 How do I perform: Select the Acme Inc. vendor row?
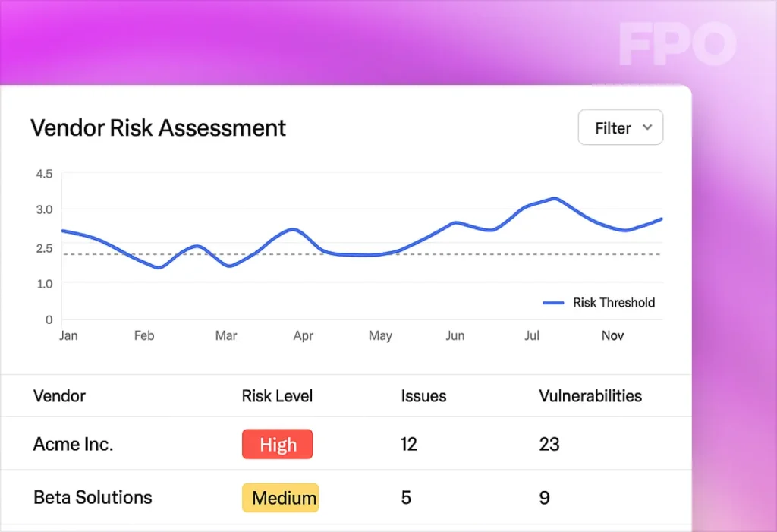(73, 445)
